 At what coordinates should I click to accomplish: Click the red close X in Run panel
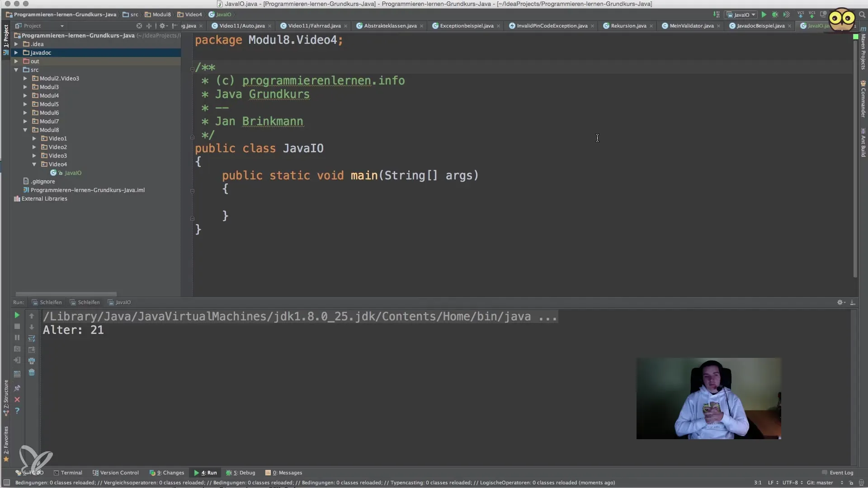[17, 399]
